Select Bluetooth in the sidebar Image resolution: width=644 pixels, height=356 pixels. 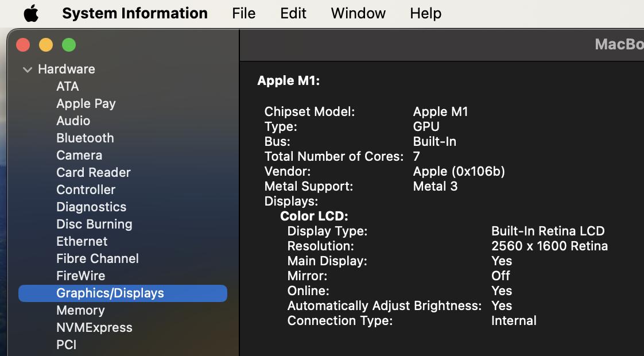(85, 138)
